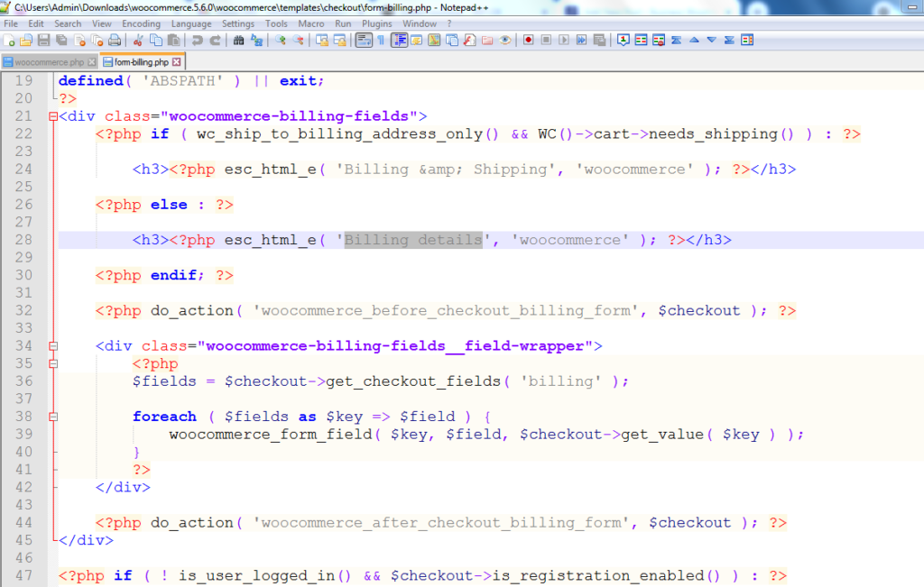Go to previous difference up arrow
The image size is (924, 587).
pyautogui.click(x=694, y=40)
